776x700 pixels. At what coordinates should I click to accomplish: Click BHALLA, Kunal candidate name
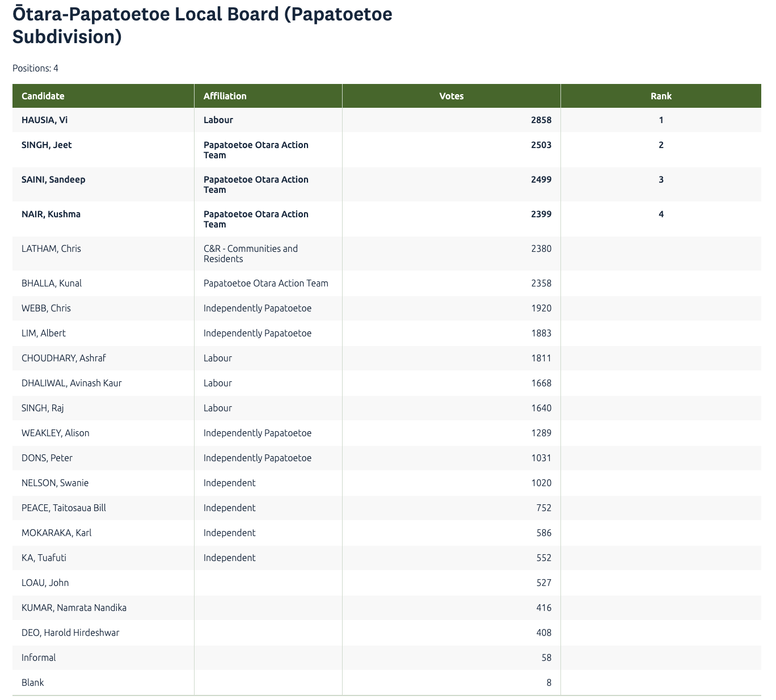[52, 283]
